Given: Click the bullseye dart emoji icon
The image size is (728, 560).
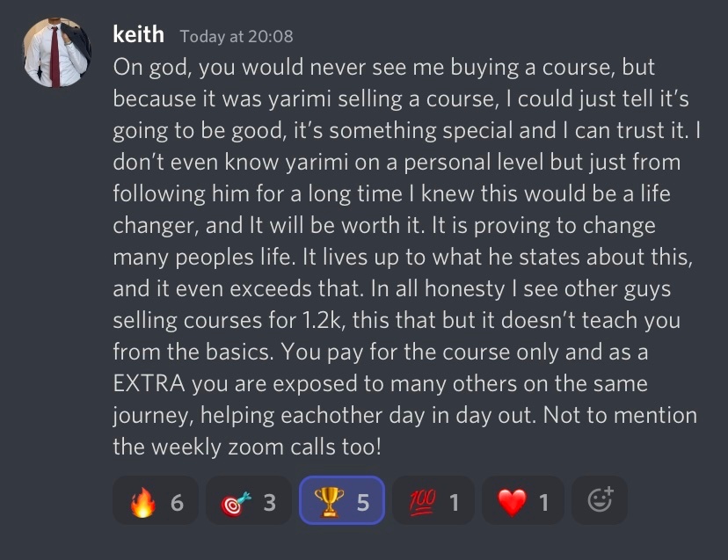Looking at the screenshot, I should click(233, 502).
